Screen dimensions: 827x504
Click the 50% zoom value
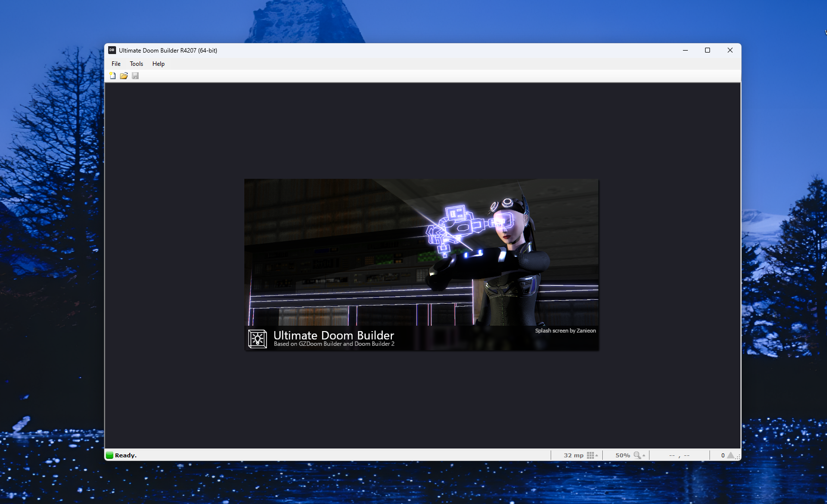[x=622, y=455]
